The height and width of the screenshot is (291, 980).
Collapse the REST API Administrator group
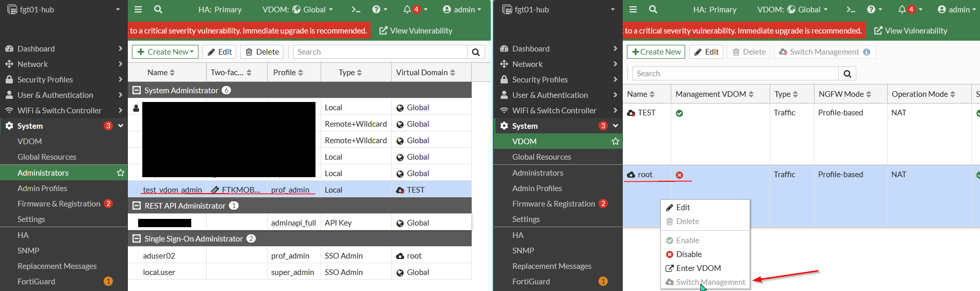click(137, 206)
